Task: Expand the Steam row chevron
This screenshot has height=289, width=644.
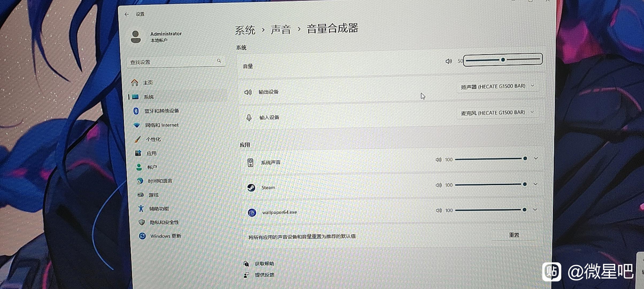Action: click(x=535, y=184)
